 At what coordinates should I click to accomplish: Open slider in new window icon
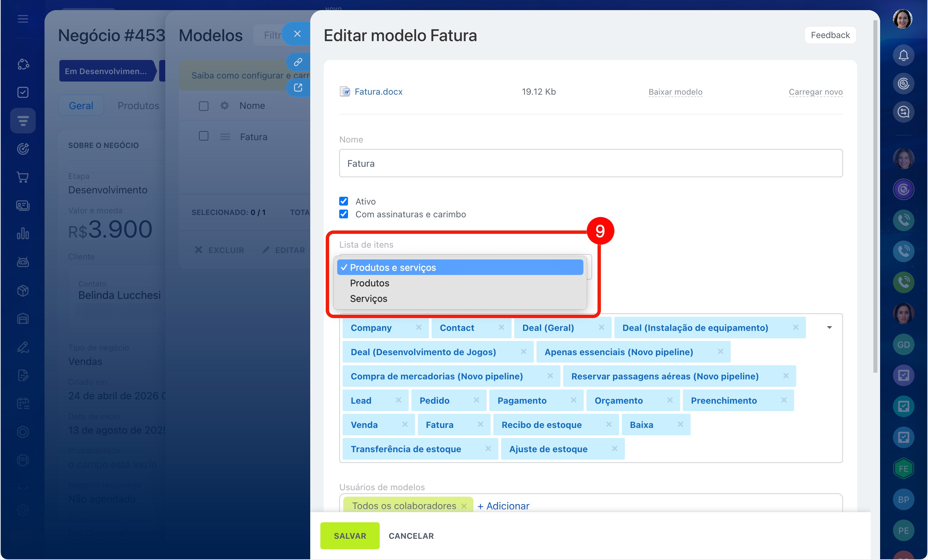pyautogui.click(x=297, y=88)
